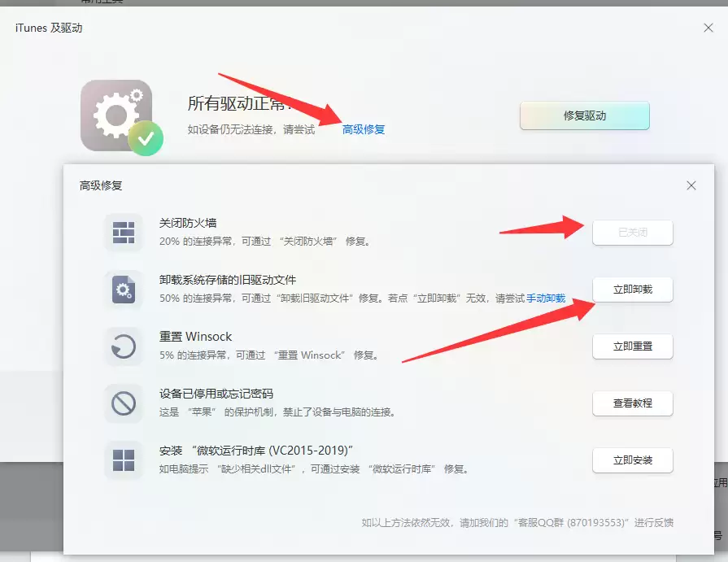This screenshot has width=728, height=562.
Task: Click the 安装 微软运行时库 (VC2015-2019) title
Action: coord(256,451)
